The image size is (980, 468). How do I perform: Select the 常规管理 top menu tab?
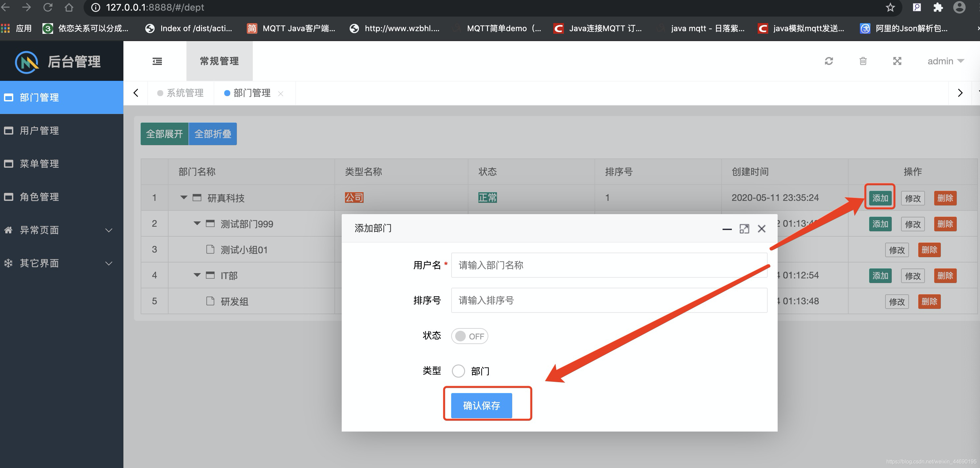[x=220, y=61]
